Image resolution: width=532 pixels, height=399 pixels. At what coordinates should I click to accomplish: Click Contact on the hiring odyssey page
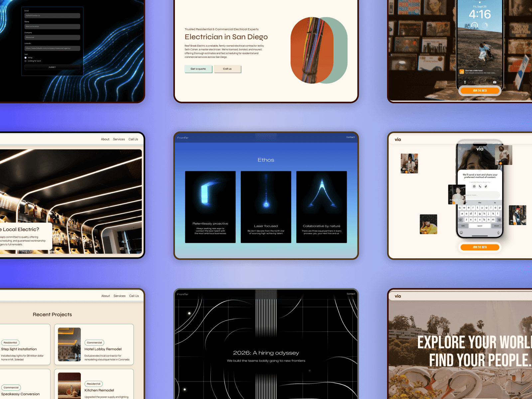click(351, 294)
